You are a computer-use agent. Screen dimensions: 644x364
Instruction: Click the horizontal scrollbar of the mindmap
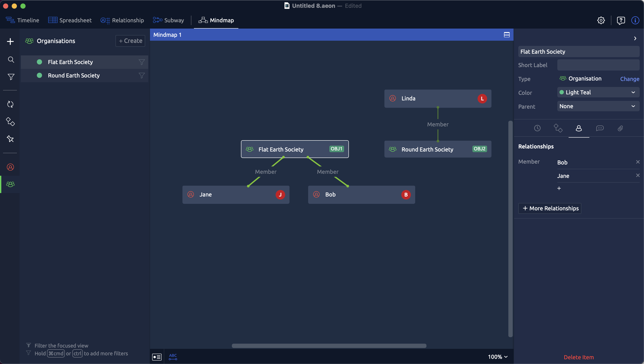point(329,346)
